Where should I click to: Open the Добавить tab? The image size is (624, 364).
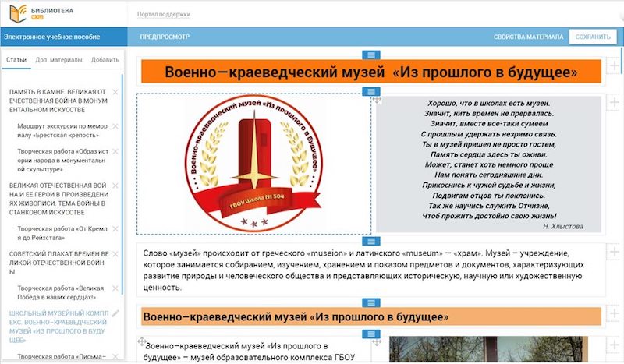[x=105, y=60]
